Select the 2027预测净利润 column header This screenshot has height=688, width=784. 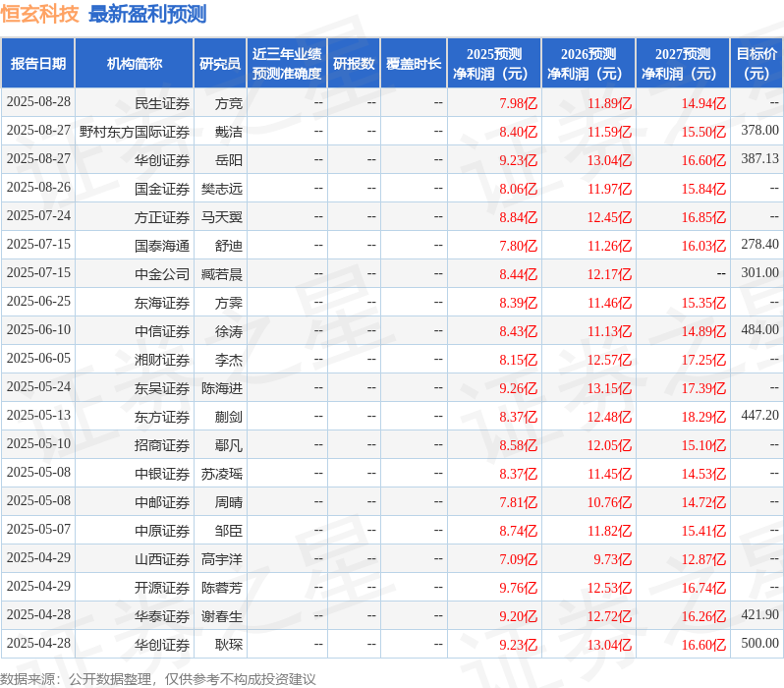pyautogui.click(x=683, y=64)
